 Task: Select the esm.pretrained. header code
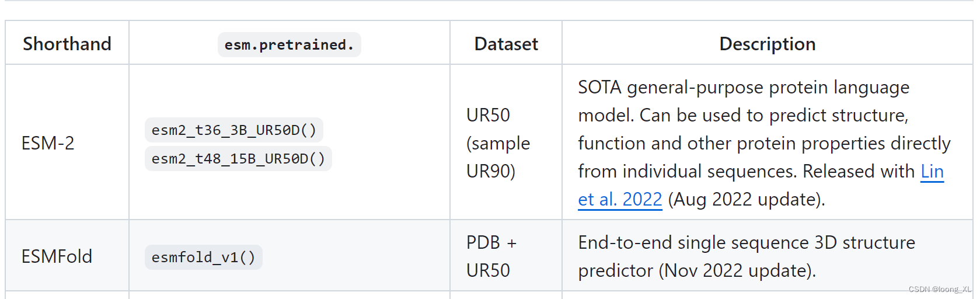[290, 45]
